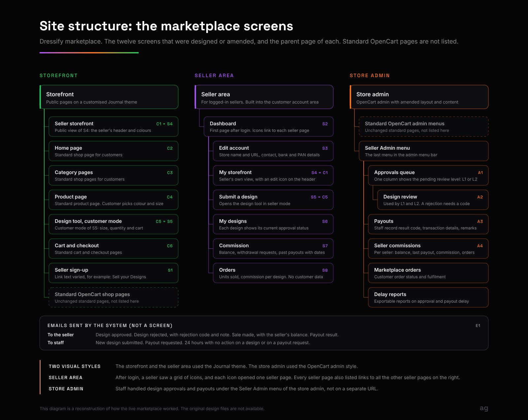Click the STORE ADMIN column heading
Viewport: 528px width, 420px height.
pyautogui.click(x=370, y=75)
